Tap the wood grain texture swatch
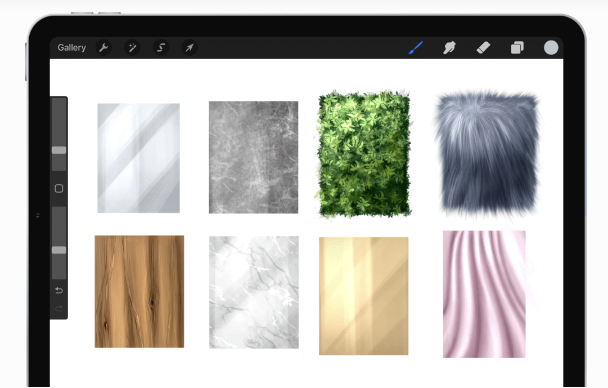The height and width of the screenshot is (388, 608). (x=139, y=291)
